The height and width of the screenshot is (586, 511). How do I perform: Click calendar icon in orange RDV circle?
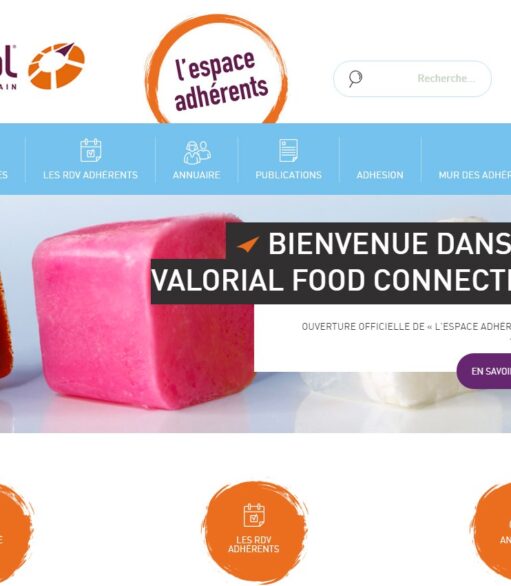click(x=254, y=515)
